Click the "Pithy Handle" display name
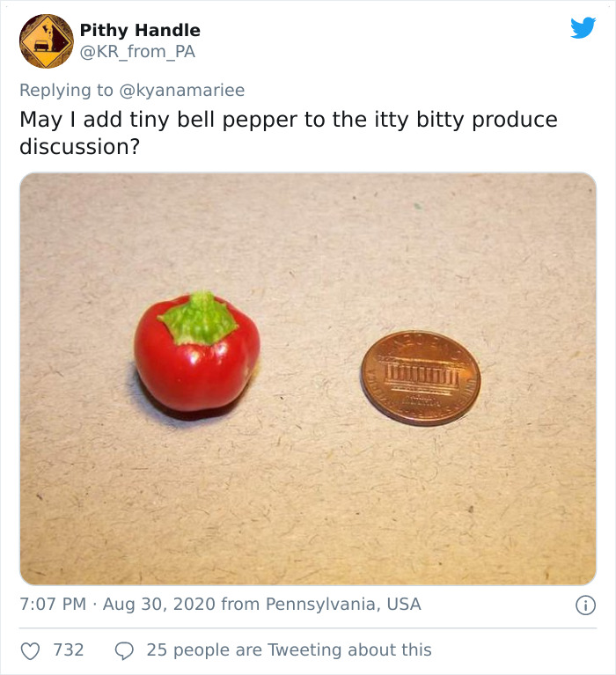The width and height of the screenshot is (616, 675). pos(140,31)
